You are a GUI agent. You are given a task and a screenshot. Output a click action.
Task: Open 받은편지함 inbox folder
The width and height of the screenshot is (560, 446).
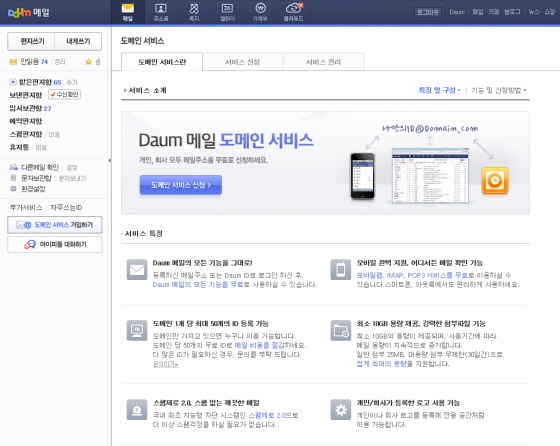(x=35, y=82)
